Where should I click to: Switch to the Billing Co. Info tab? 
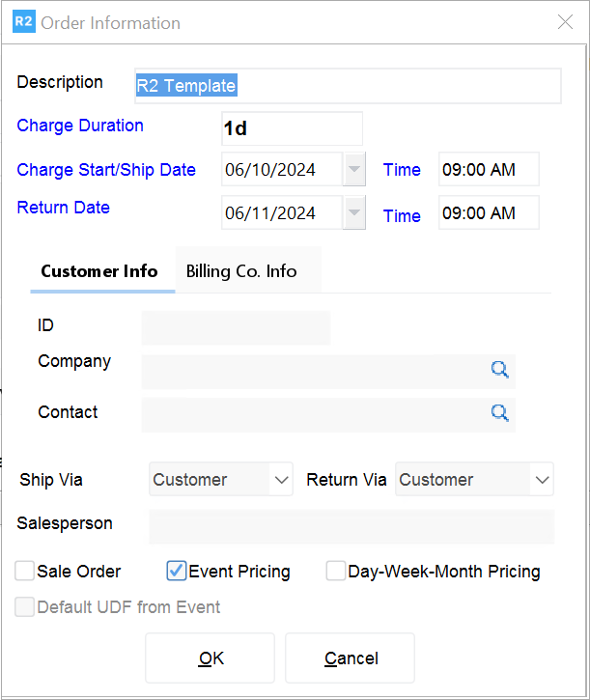[x=241, y=271]
